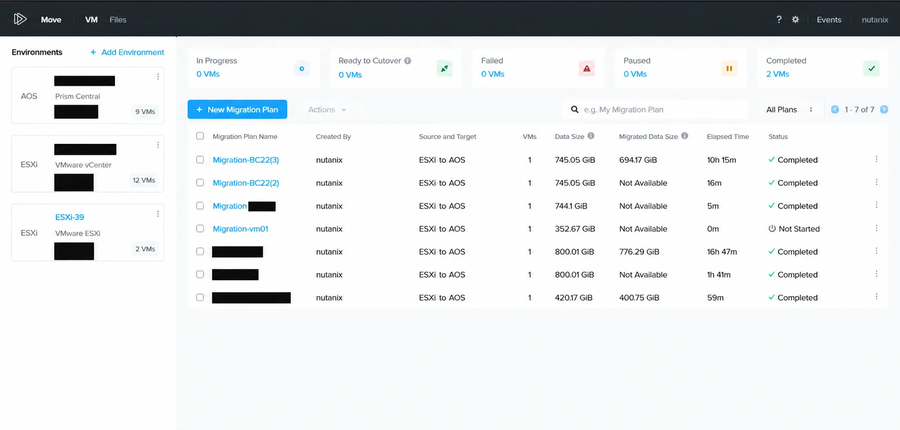Click the Completed checkmark card icon
This screenshot has height=430, width=900.
pos(871,69)
